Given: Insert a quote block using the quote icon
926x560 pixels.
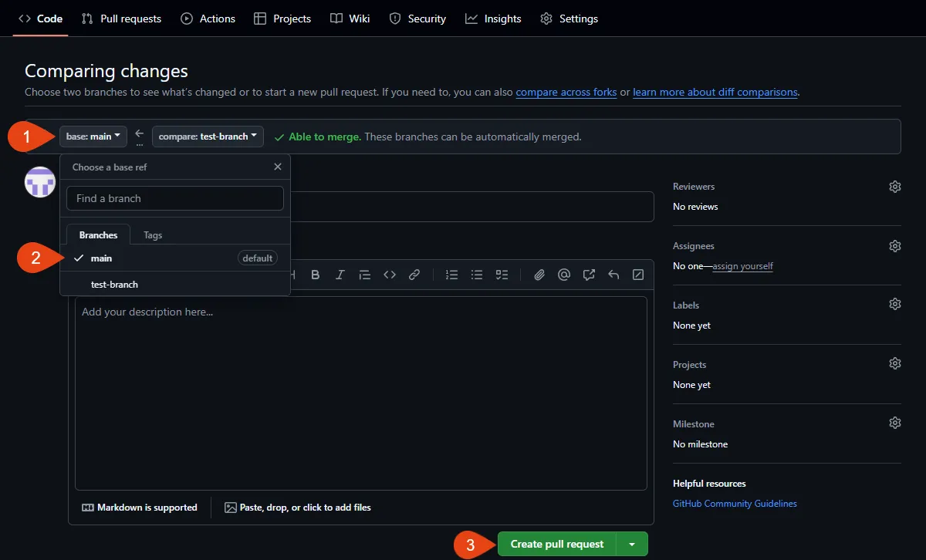Looking at the screenshot, I should [x=364, y=274].
